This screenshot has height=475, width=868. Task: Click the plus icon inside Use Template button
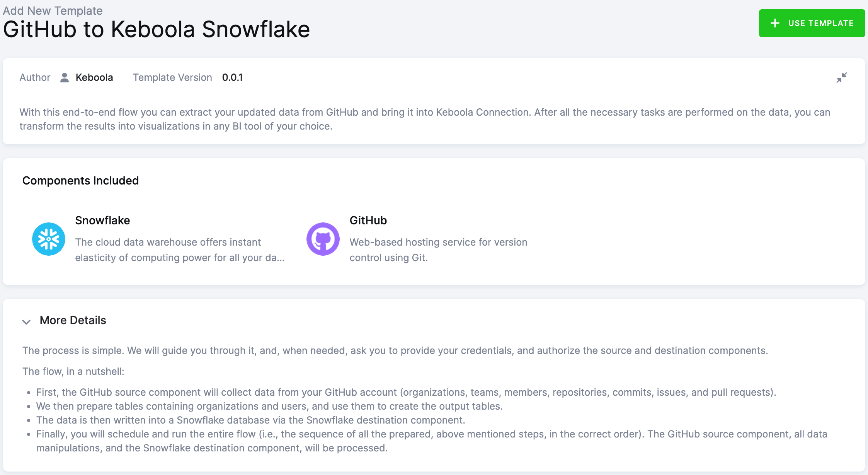point(774,23)
